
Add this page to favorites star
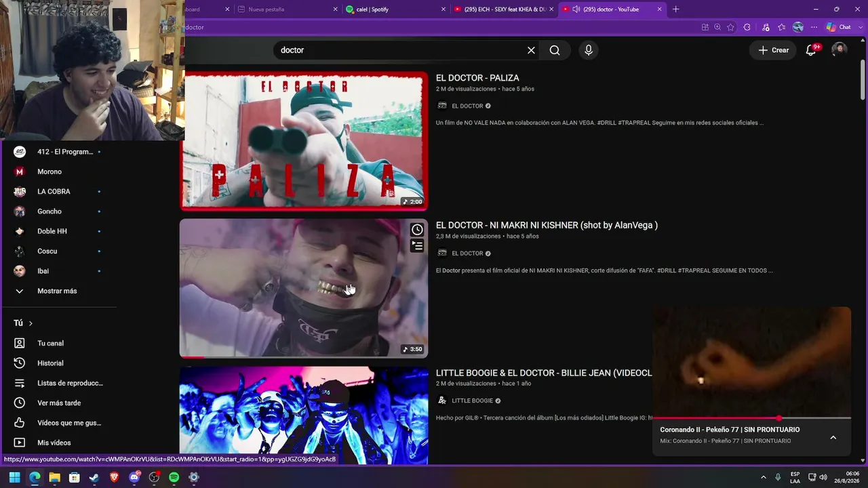pyautogui.click(x=730, y=27)
